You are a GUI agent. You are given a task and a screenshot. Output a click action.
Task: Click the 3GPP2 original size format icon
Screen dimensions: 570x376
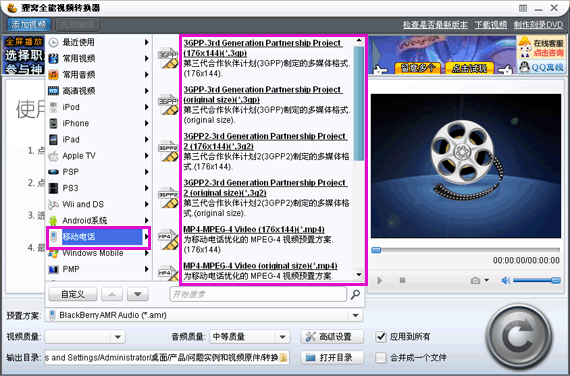[x=168, y=198]
